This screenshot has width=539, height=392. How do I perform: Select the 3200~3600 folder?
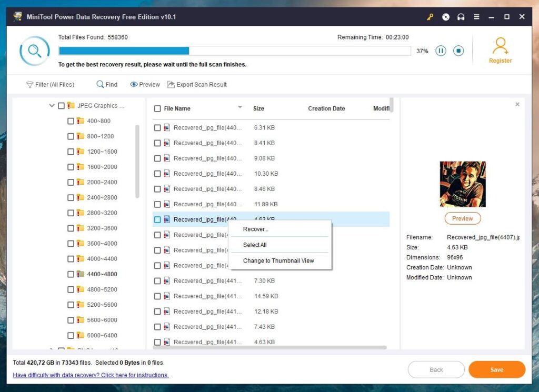(102, 228)
